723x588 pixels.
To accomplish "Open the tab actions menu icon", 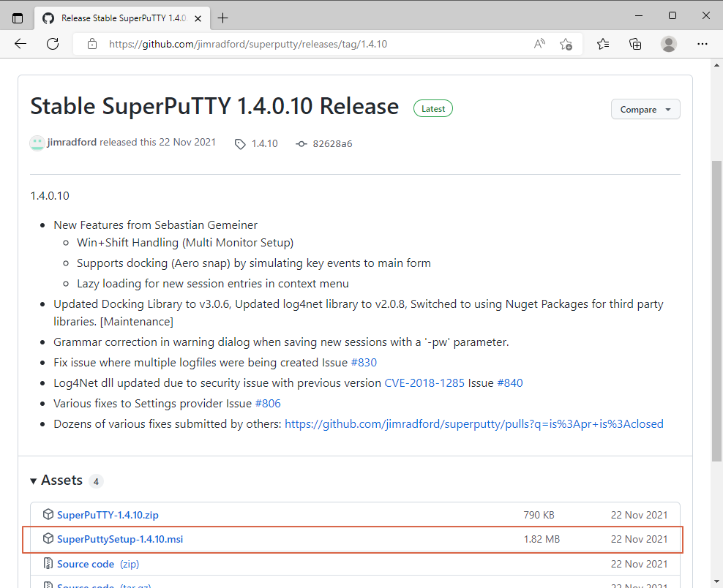I will click(x=18, y=18).
